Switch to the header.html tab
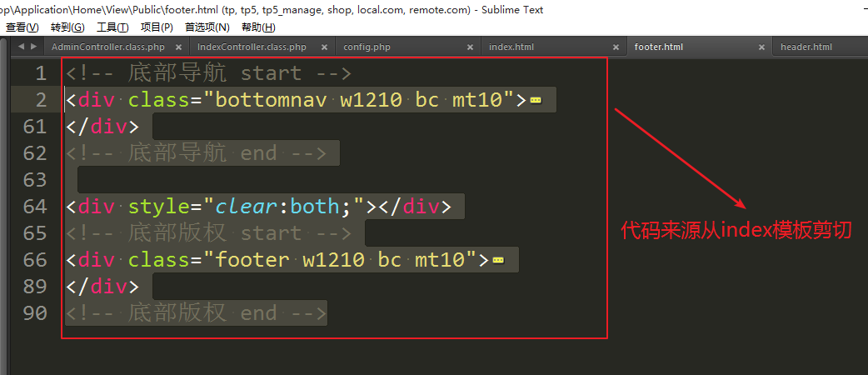 pyautogui.click(x=806, y=47)
